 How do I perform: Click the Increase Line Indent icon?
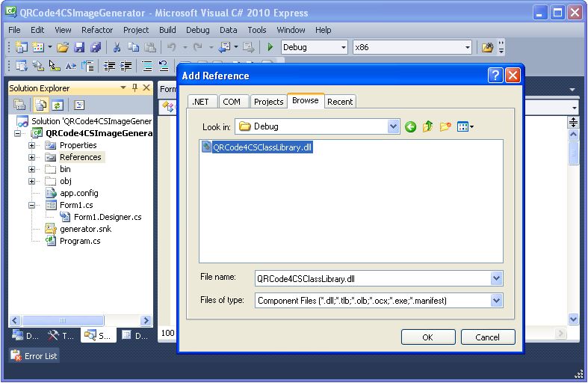(126, 66)
